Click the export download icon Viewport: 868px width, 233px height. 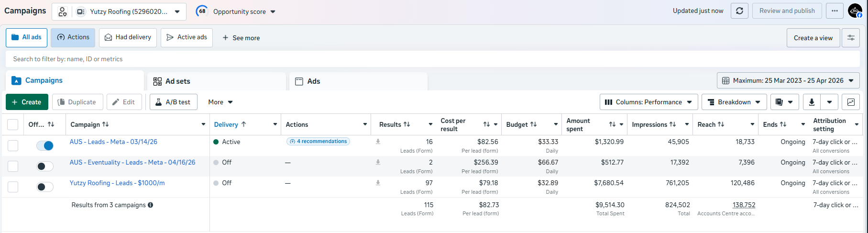(812, 102)
